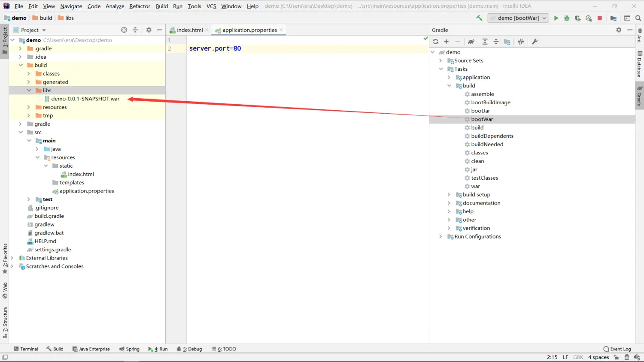Expand the java folder under main

(x=37, y=149)
